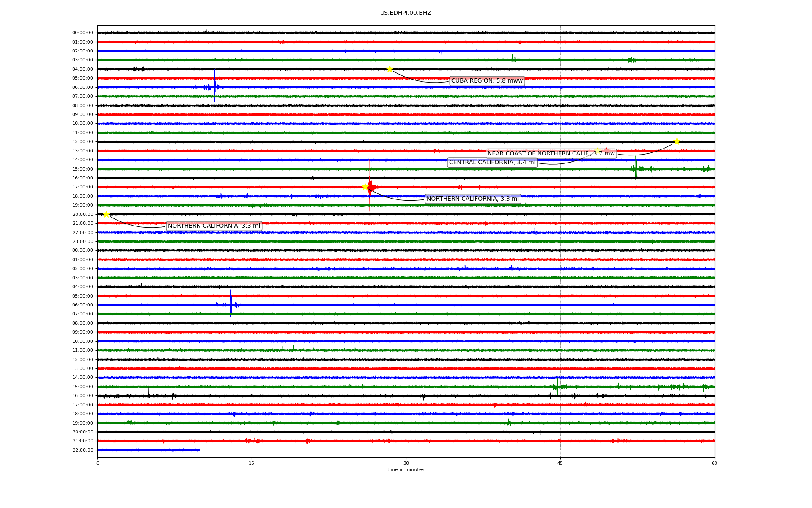Click the 45 tick on the time axis
The image size is (812, 508).
pyautogui.click(x=560, y=463)
